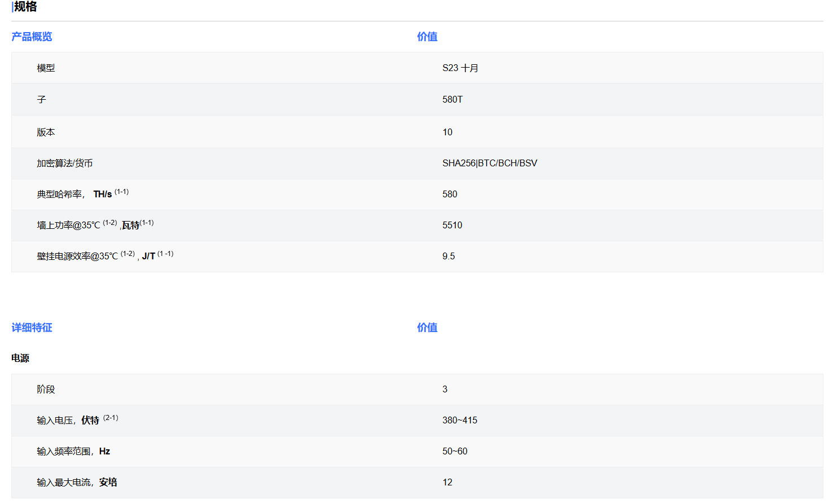
Task: Click the 价值 header beside 详细特征
Action: click(x=427, y=328)
